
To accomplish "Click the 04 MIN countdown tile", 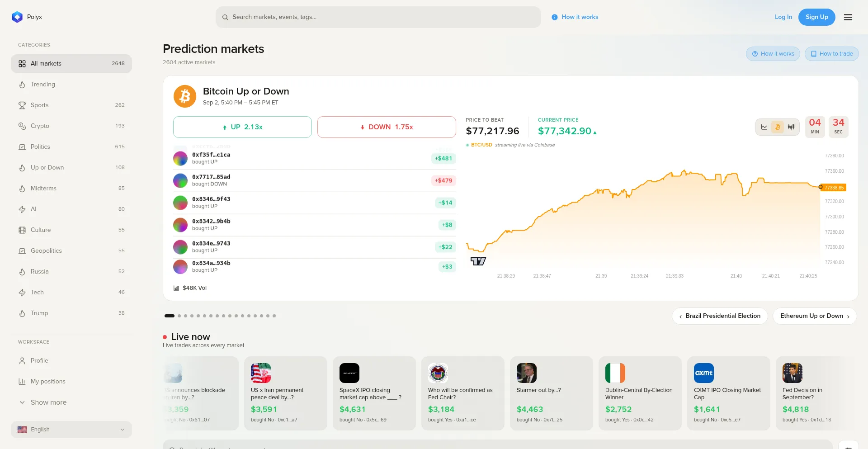I will [815, 127].
